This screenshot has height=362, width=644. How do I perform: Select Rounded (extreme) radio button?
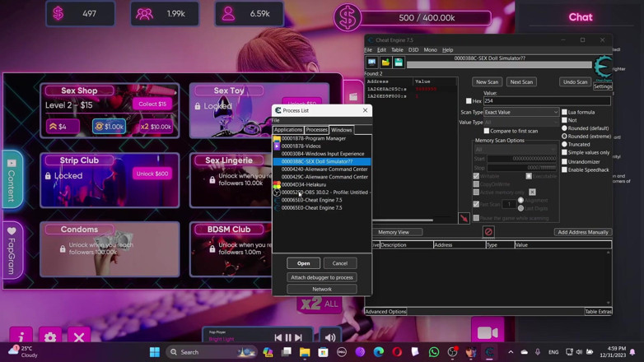[x=564, y=137]
